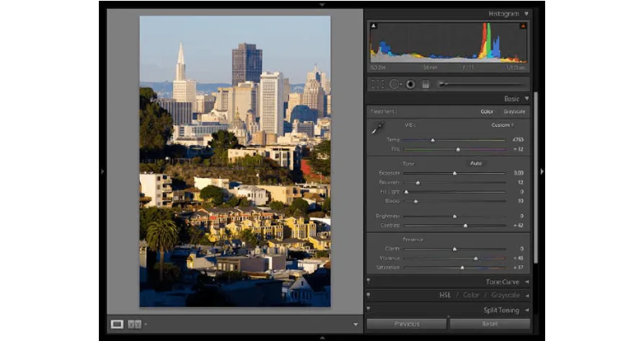Click the Reset button
Image resolution: width=644 pixels, height=341 pixels.
point(490,324)
